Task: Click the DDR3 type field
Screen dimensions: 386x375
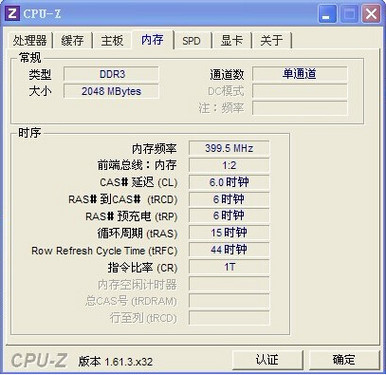Action: pyautogui.click(x=111, y=74)
